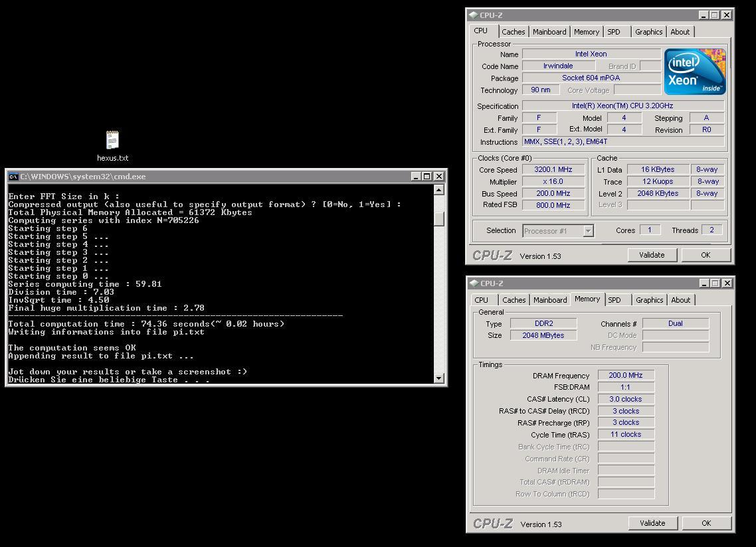Switch to Mainboard tab in upper CPU-Z
Image resolution: width=756 pixels, height=547 pixels.
pyautogui.click(x=549, y=32)
